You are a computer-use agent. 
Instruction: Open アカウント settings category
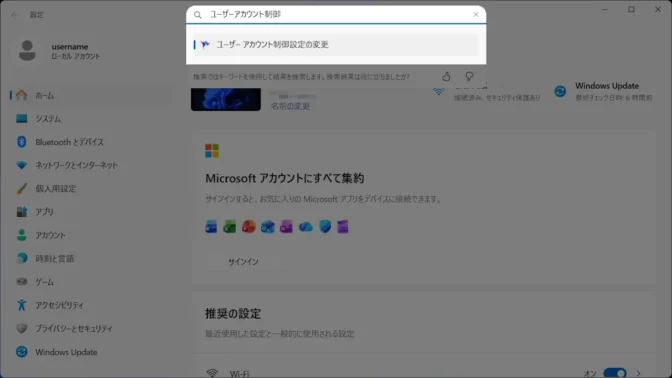tap(91, 235)
